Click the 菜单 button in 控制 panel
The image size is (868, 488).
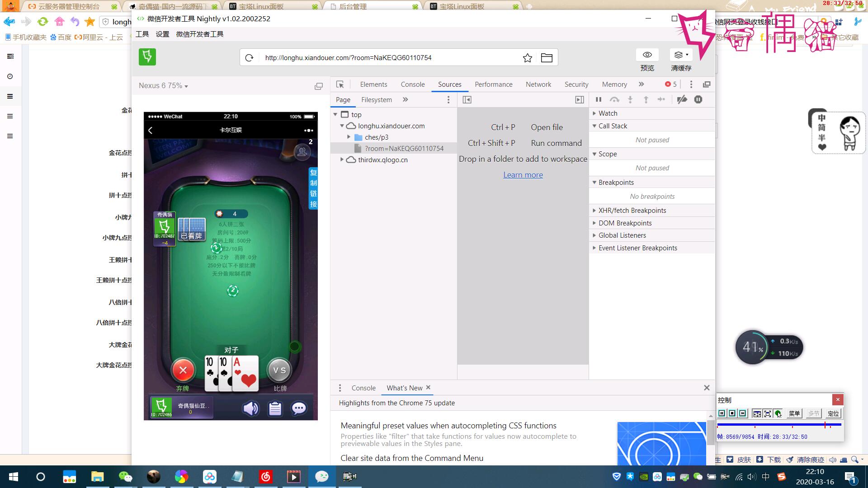(x=794, y=413)
